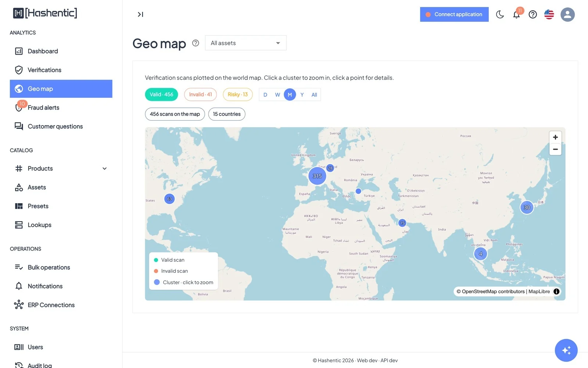588x368 pixels.
Task: Open the 63 scan cluster
Action: click(x=169, y=199)
